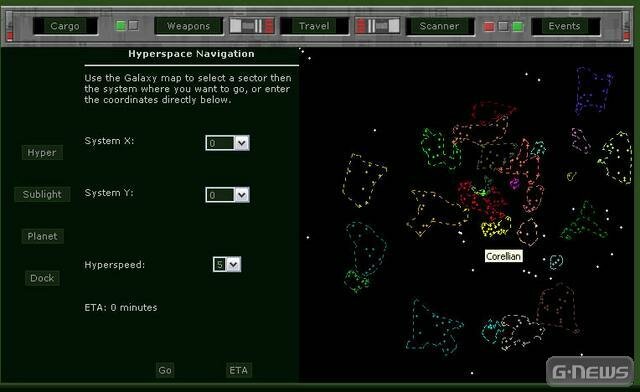Image resolution: width=640 pixels, height=392 pixels.
Task: Click the Go button
Action: coord(165,370)
